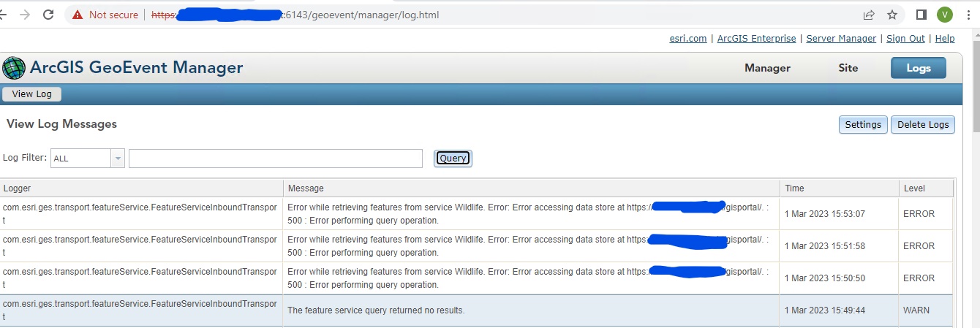Screen dimensions: 980x328
Task: Click the browser address bar URL
Action: pos(296,15)
